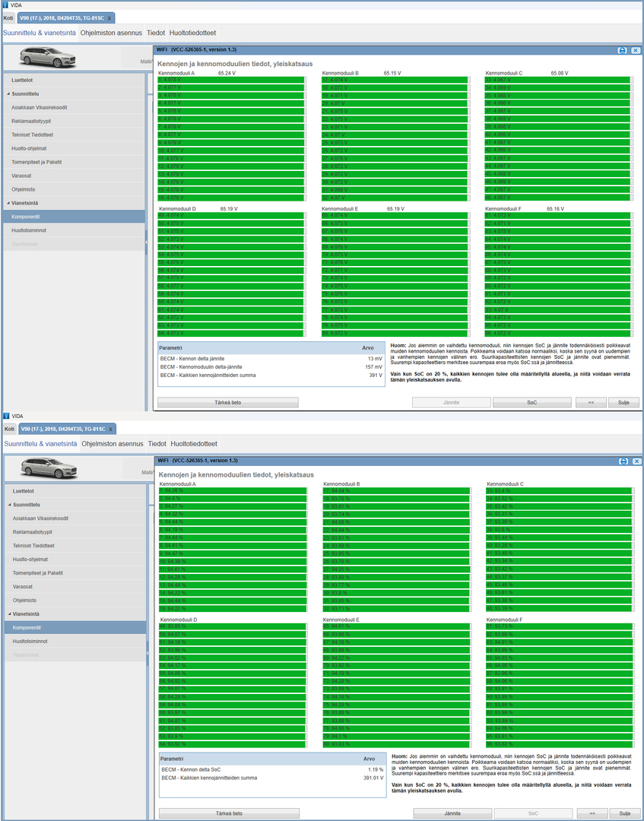
Task: Click cell 96 SoC bar in Kennomoduuli F
Action: point(559,744)
